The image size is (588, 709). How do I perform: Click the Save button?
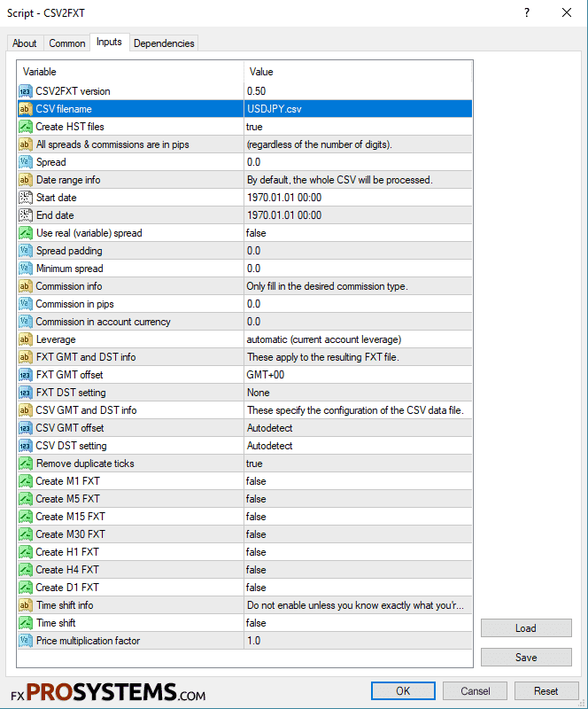(x=526, y=658)
